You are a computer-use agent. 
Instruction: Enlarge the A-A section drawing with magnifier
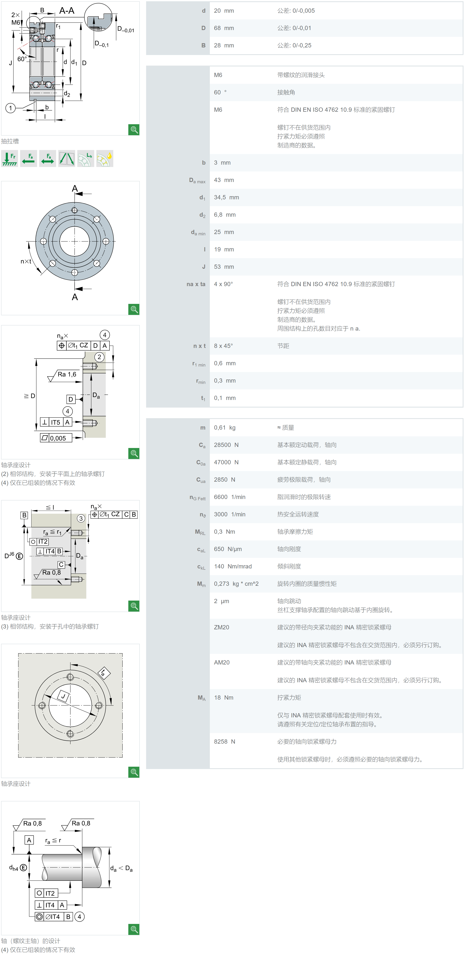134,130
